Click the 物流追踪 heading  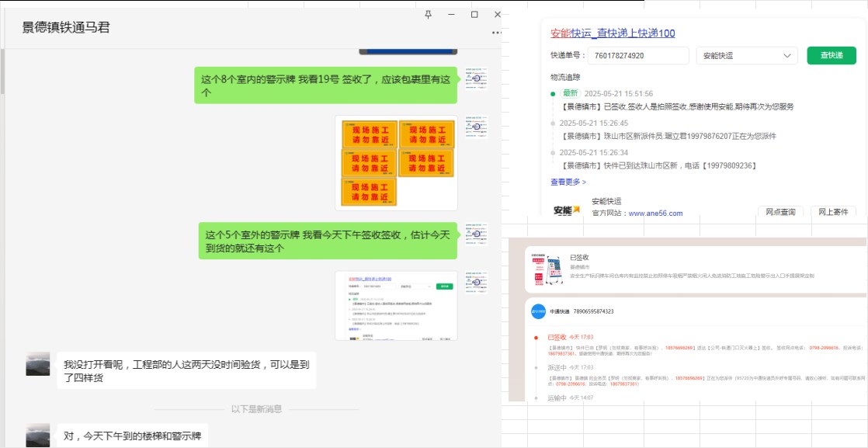click(565, 77)
